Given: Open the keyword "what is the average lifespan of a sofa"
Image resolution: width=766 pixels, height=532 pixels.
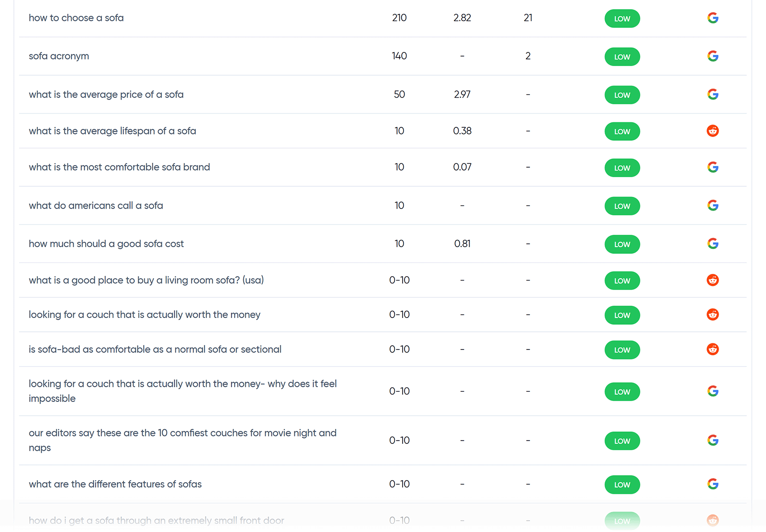Looking at the screenshot, I should pyautogui.click(x=112, y=131).
